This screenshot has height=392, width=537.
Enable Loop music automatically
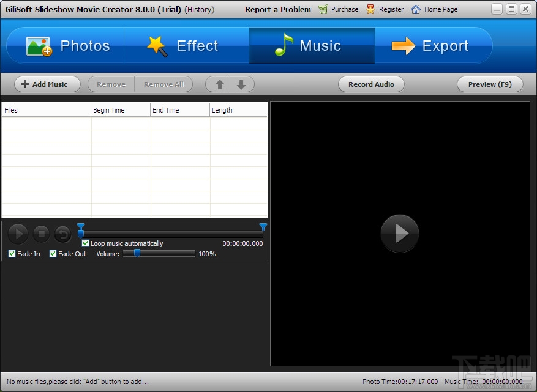pyautogui.click(x=86, y=243)
